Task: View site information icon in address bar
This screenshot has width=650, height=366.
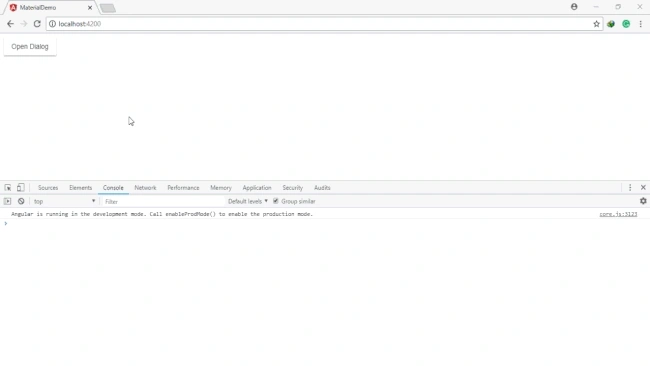Action: point(53,24)
